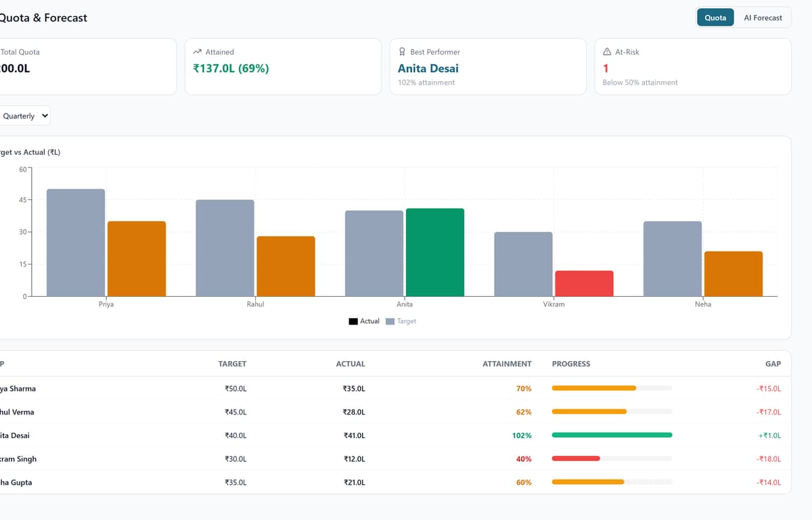Screen dimensions: 812x520
Task: Click Priya's orange actual bar
Action: click(137, 259)
